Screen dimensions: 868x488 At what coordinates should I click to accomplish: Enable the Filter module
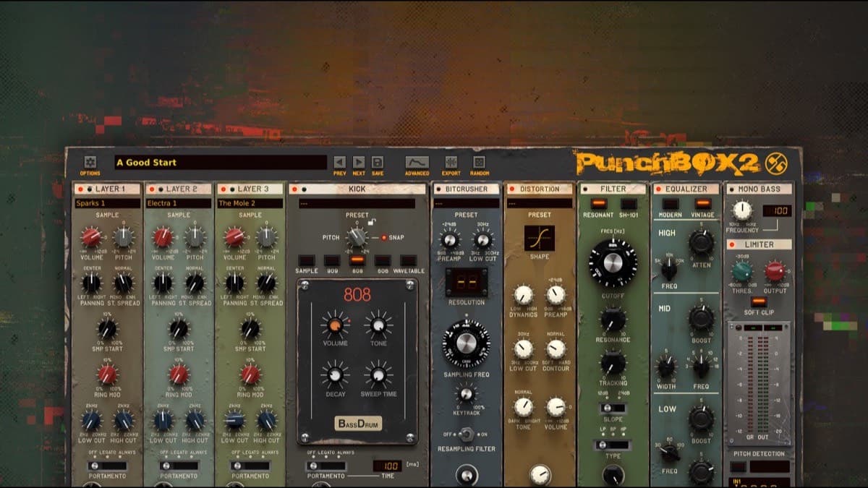pos(585,189)
